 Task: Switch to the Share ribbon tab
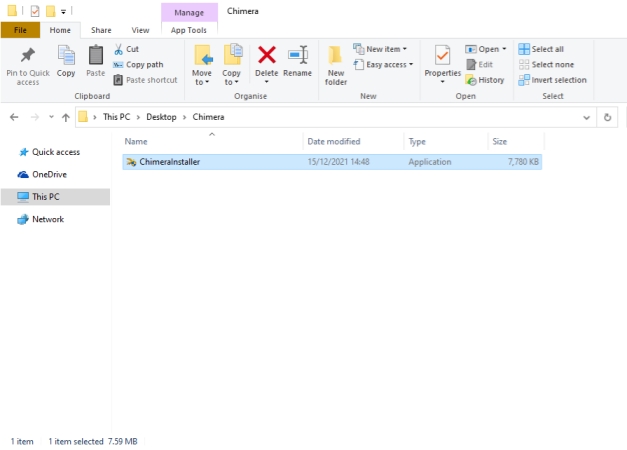pos(101,30)
